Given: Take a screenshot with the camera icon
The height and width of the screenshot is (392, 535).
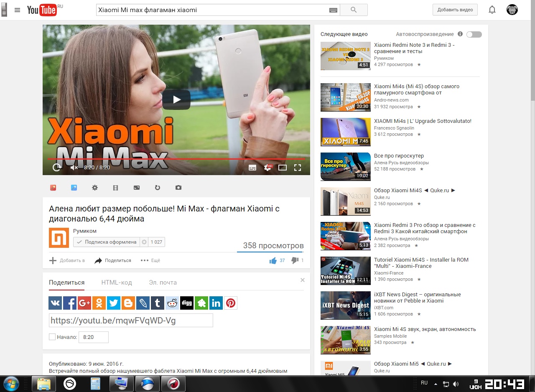Looking at the screenshot, I should (178, 188).
